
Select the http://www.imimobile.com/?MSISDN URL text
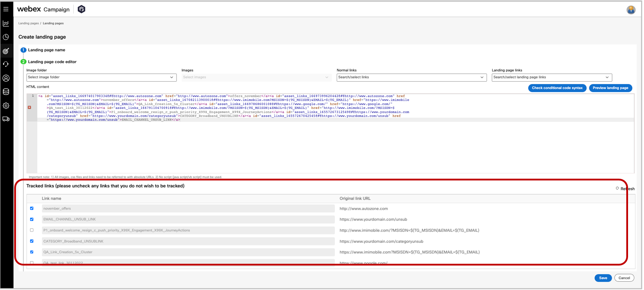coord(409,230)
